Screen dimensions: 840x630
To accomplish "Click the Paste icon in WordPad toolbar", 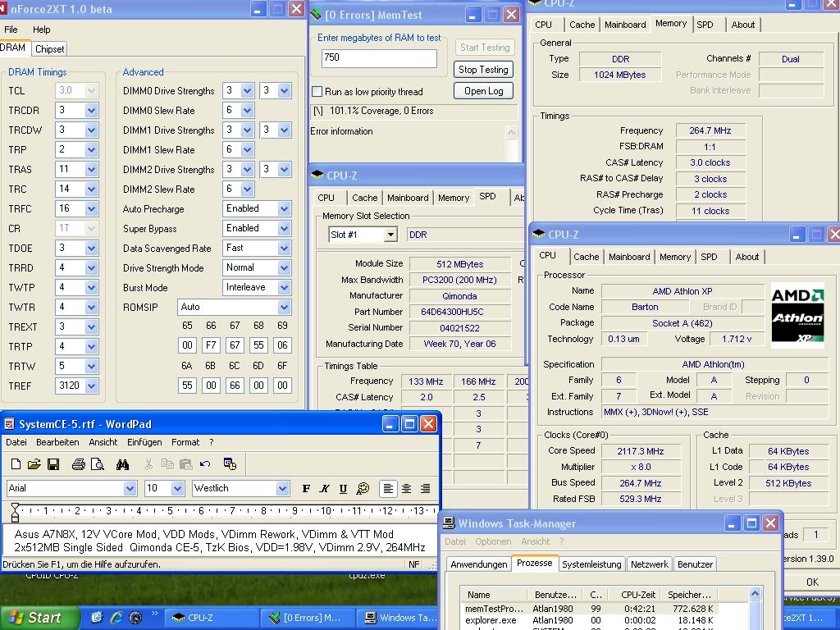I will pyautogui.click(x=186, y=464).
